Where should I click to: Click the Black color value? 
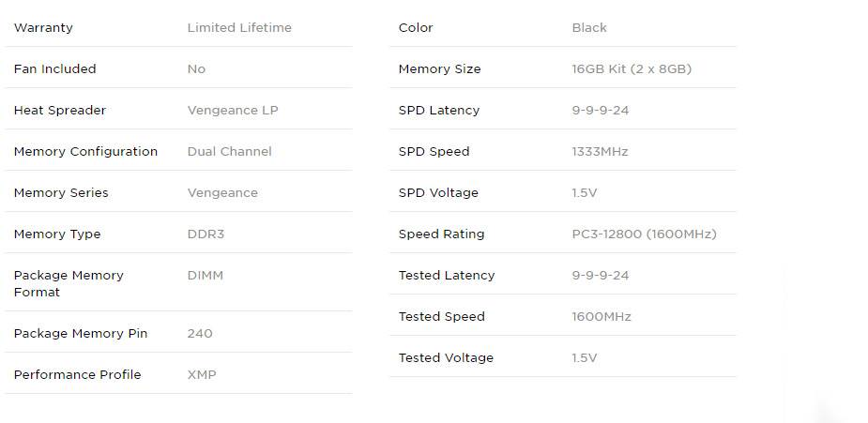[x=589, y=28]
